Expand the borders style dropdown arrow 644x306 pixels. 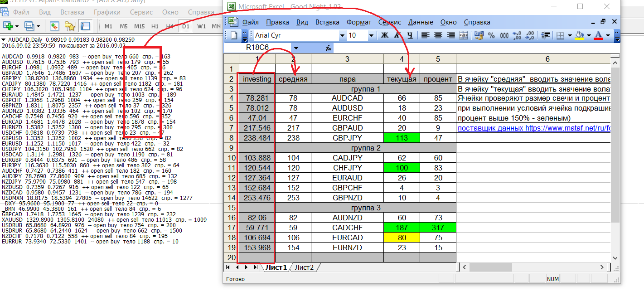pyautogui.click(x=569, y=35)
